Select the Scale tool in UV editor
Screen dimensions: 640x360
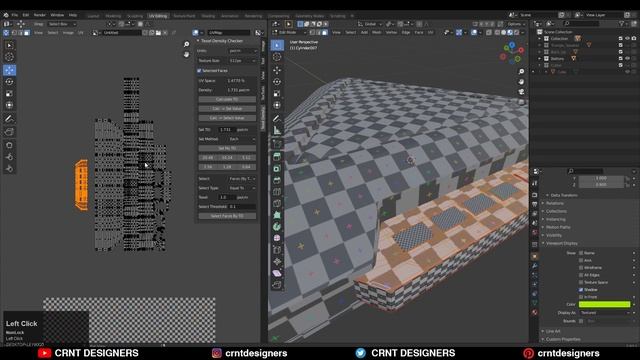[9, 93]
